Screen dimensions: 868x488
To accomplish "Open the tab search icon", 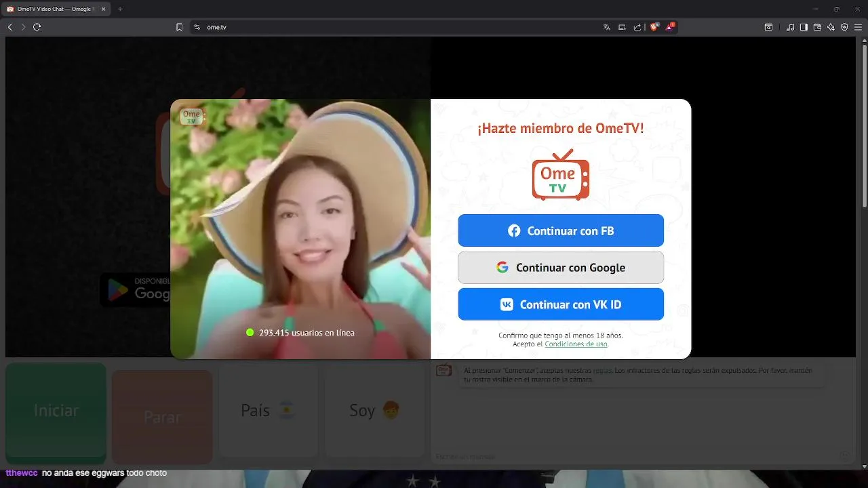I will tap(768, 27).
